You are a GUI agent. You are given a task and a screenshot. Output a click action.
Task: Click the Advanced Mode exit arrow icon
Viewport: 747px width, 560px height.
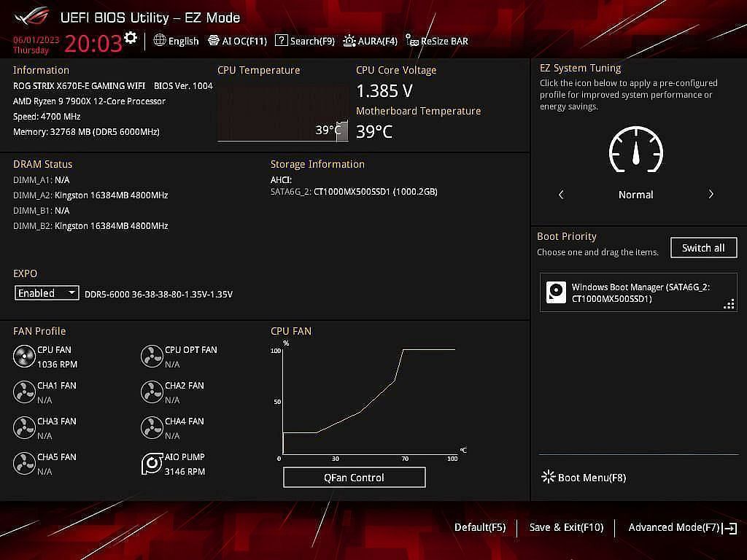tap(729, 528)
